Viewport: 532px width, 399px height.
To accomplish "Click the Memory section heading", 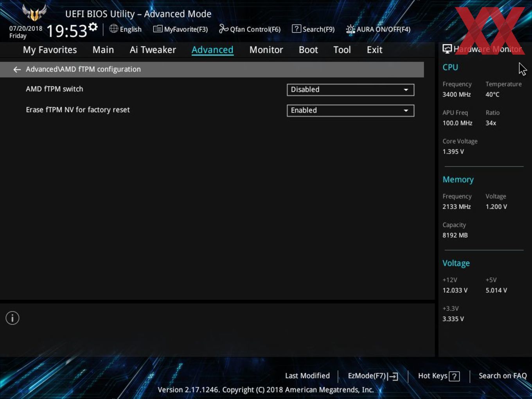I will 458,180.
